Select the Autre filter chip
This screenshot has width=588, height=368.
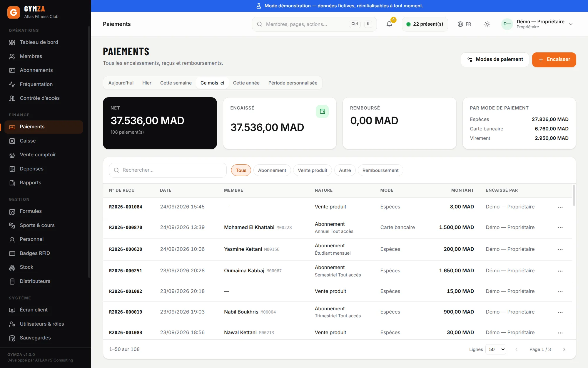pos(345,170)
